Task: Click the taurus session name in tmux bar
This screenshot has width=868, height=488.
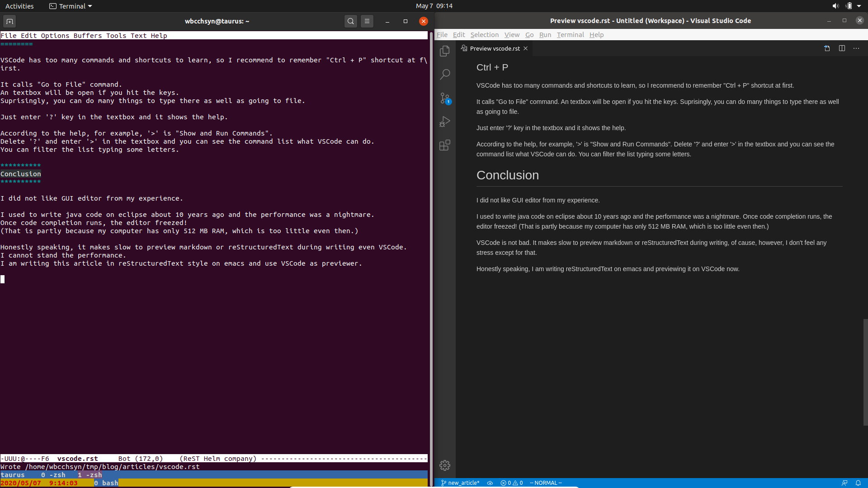Action: tap(13, 475)
